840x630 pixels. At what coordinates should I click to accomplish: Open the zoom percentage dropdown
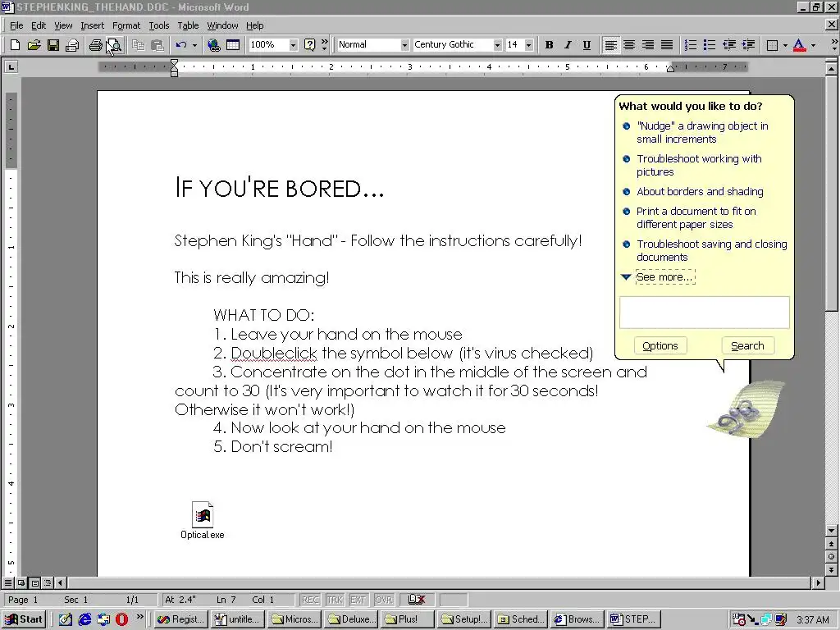293,45
